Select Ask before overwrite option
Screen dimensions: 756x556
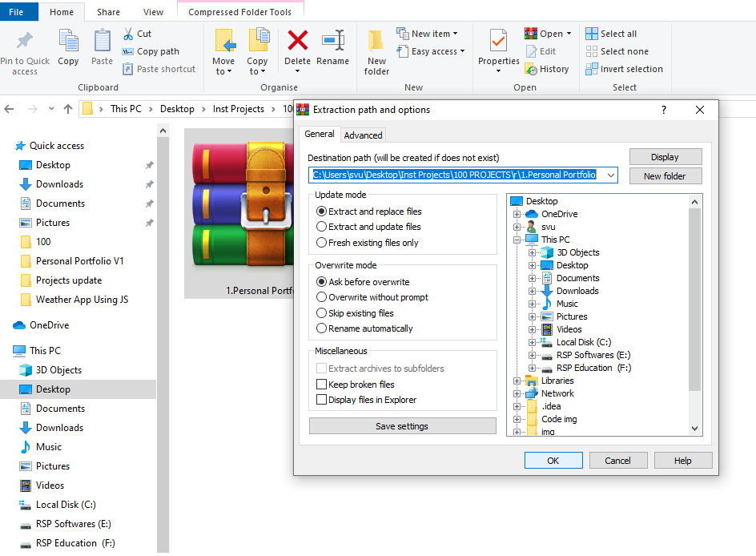click(x=363, y=282)
